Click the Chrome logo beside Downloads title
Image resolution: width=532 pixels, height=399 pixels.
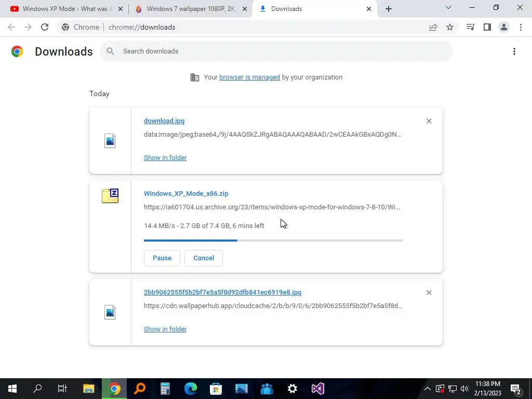[17, 51]
